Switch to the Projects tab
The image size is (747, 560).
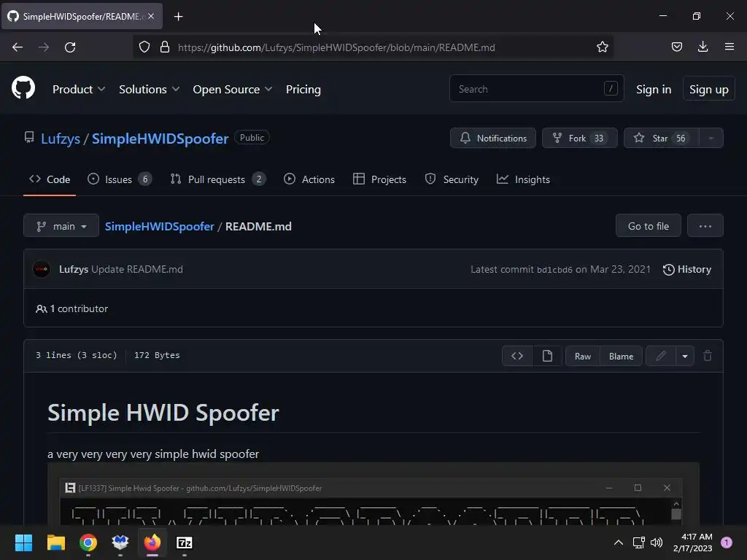coord(379,179)
